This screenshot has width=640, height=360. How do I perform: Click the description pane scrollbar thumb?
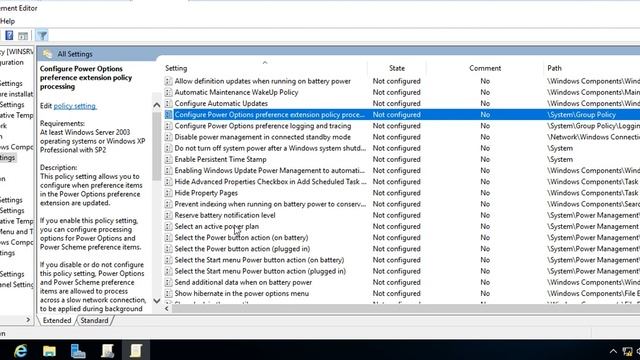click(157, 146)
